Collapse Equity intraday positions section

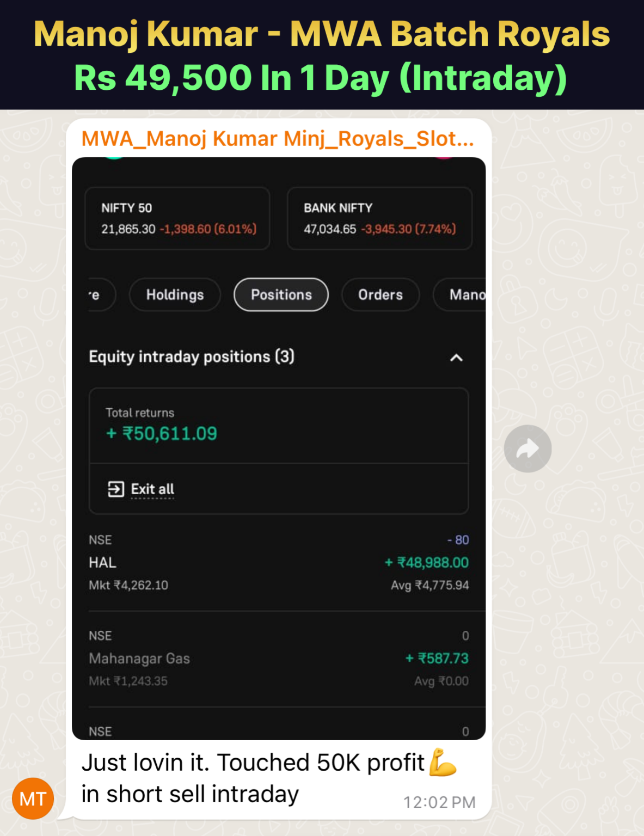click(456, 358)
